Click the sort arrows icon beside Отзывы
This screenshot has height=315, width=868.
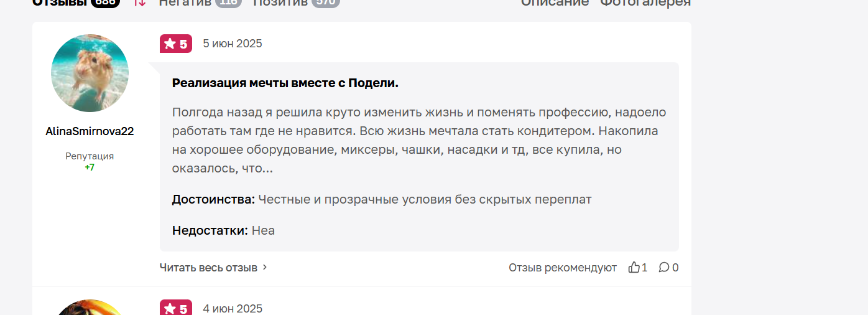coord(140,2)
